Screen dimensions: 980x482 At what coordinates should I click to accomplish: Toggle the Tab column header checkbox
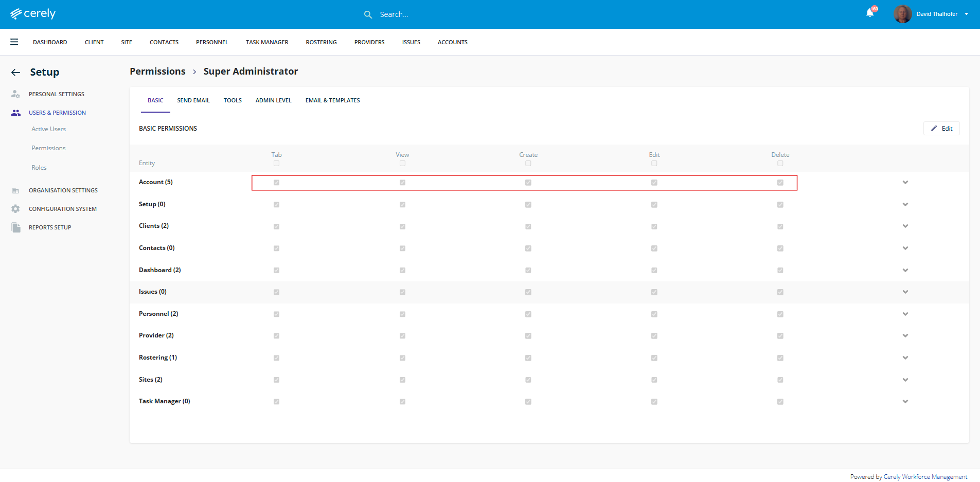click(x=276, y=164)
